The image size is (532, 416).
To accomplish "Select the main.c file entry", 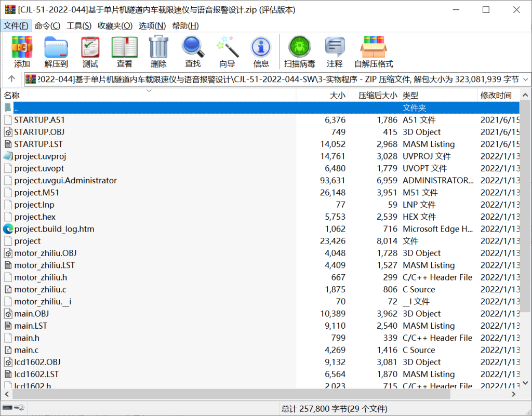I will click(x=26, y=350).
